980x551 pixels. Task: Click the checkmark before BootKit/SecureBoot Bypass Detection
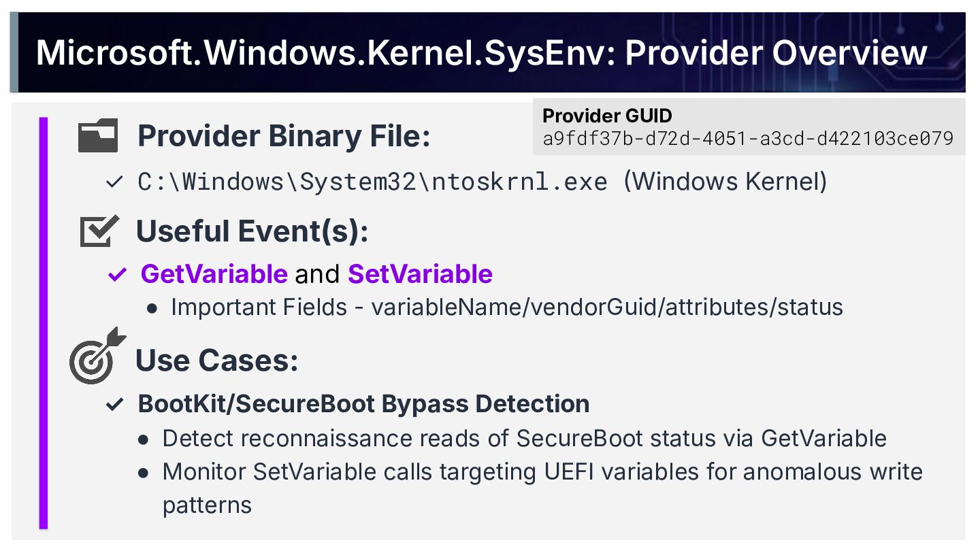(114, 405)
